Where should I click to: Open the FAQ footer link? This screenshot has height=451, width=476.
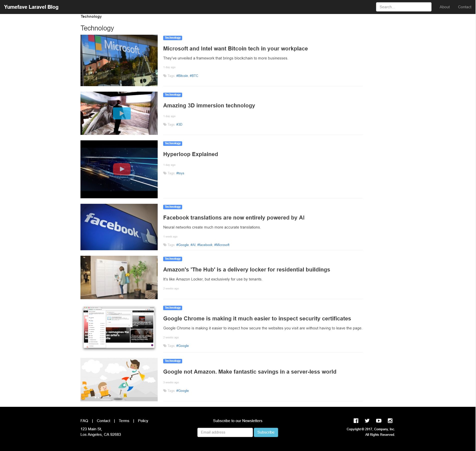coord(84,421)
